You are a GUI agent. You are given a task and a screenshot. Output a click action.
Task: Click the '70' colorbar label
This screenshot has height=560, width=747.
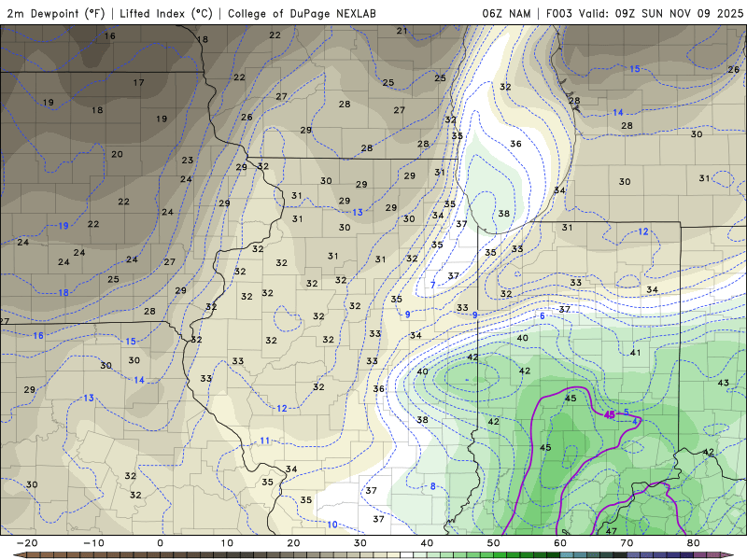pos(627,543)
